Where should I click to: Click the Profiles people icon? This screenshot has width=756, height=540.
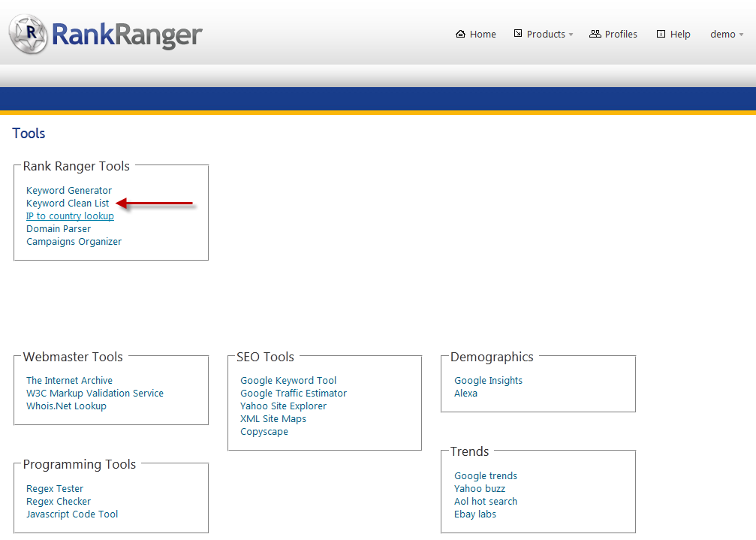pos(595,34)
